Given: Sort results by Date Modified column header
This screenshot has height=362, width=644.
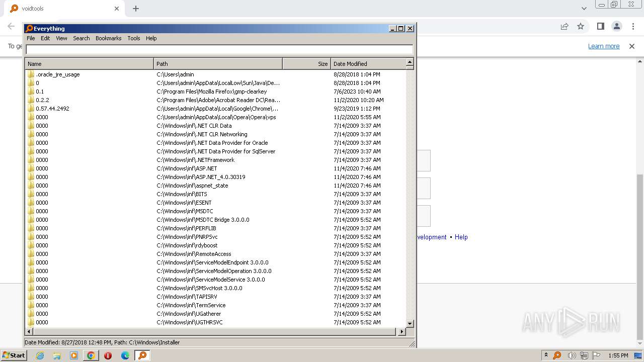Looking at the screenshot, I should click(368, 64).
